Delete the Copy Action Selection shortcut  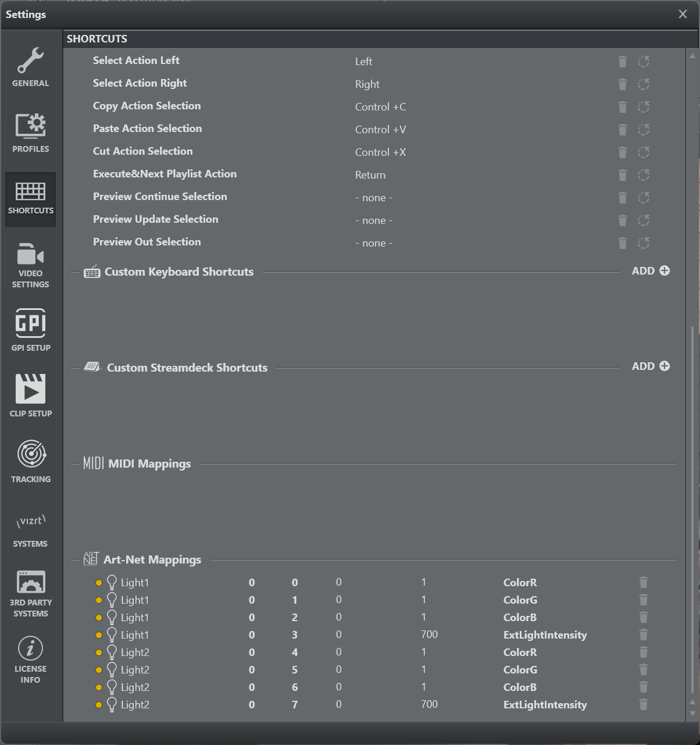pyautogui.click(x=622, y=107)
